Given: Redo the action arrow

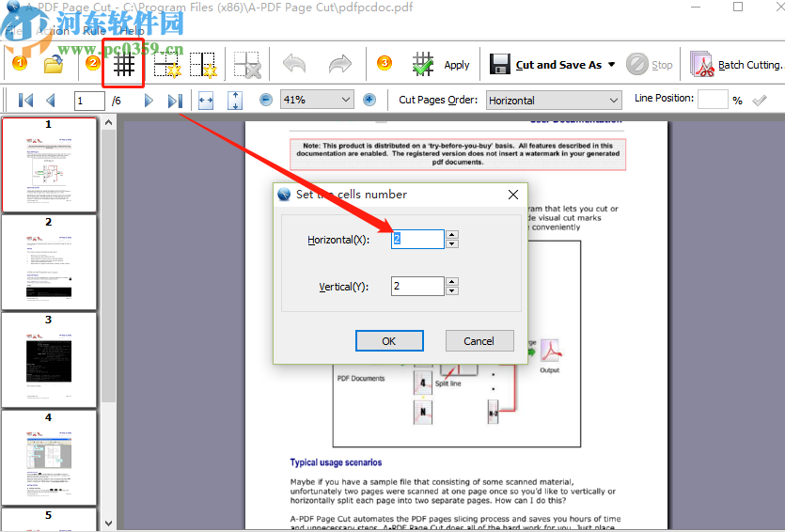Looking at the screenshot, I should 340,64.
